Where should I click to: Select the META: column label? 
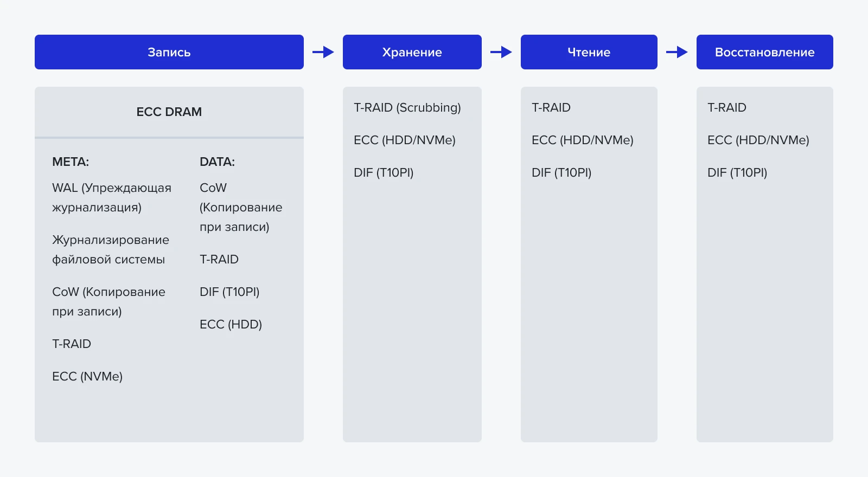pyautogui.click(x=71, y=162)
